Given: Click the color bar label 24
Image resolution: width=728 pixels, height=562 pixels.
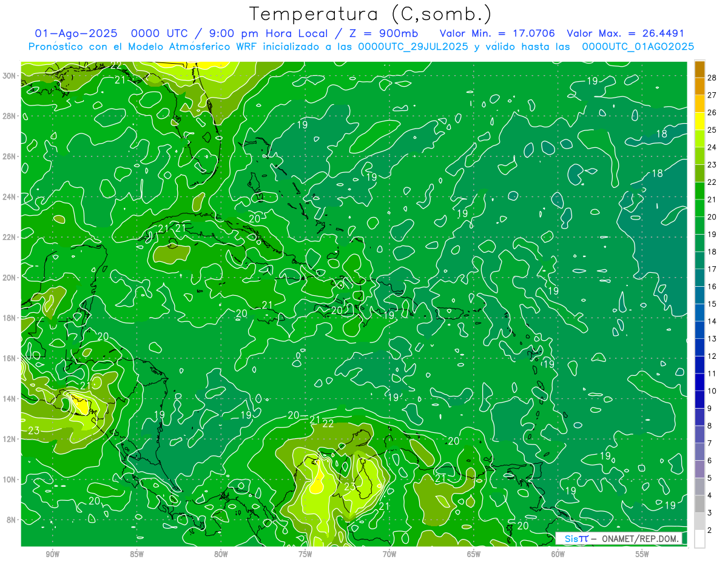Looking at the screenshot, I should click(712, 147).
